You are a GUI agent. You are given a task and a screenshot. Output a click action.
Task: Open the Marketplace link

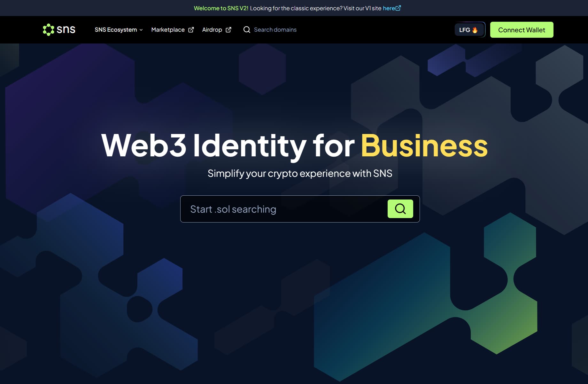pyautogui.click(x=168, y=30)
